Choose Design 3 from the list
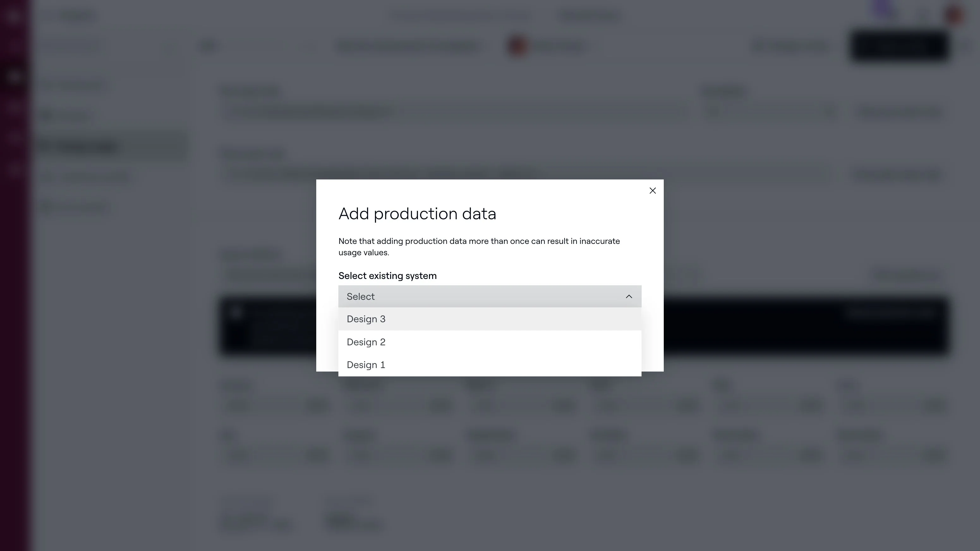 click(366, 319)
